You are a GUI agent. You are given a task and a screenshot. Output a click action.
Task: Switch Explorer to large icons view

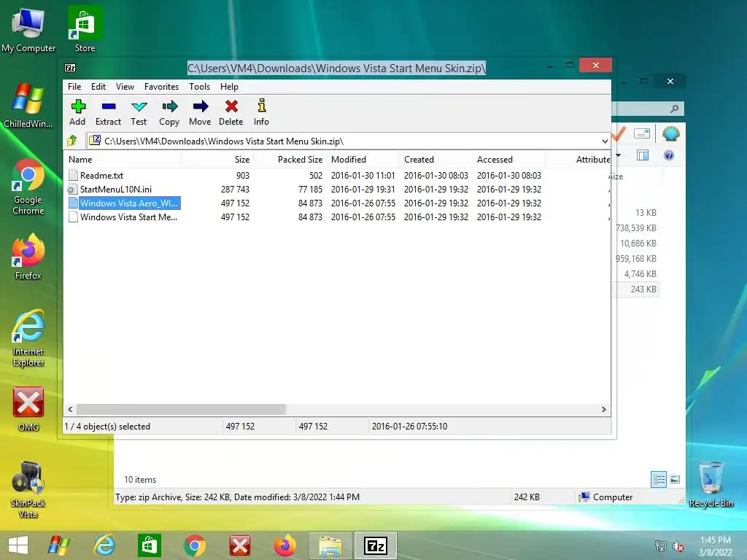point(675,479)
